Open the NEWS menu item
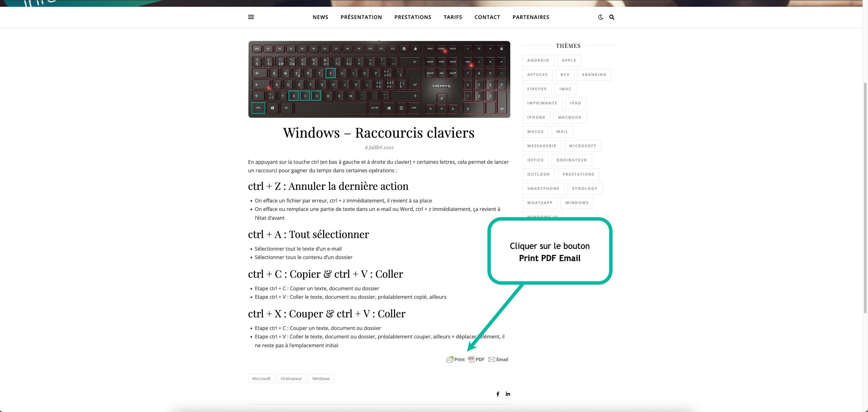The width and height of the screenshot is (868, 412). (x=320, y=17)
